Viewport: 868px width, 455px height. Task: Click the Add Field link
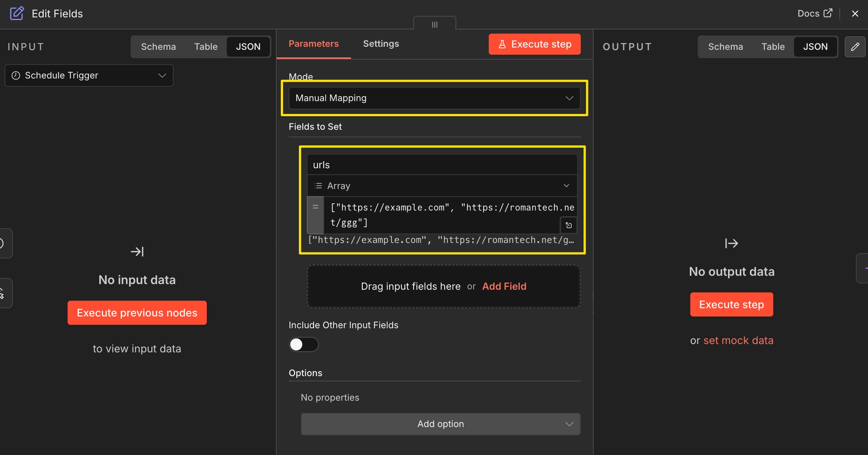[504, 286]
